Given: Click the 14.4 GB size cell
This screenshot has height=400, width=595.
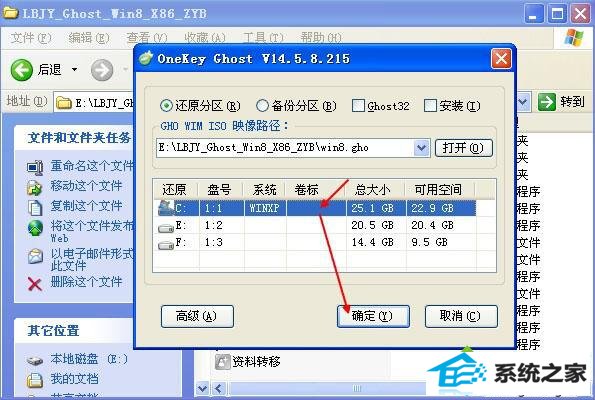Looking at the screenshot, I should tap(373, 242).
